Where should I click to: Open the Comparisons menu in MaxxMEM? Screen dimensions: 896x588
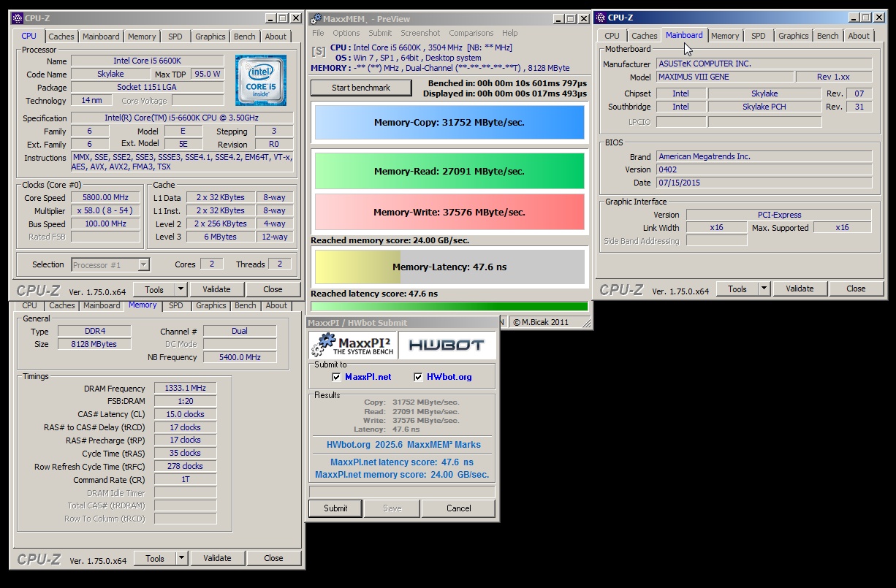tap(471, 33)
